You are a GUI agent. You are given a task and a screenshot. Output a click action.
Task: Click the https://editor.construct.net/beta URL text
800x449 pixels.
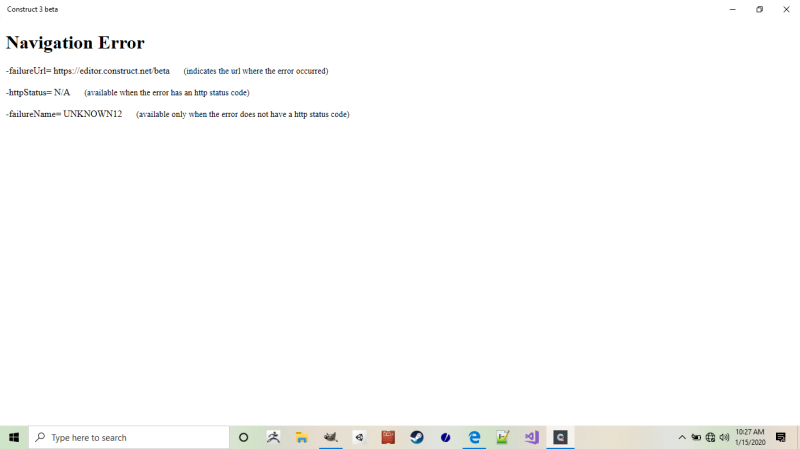coord(111,71)
